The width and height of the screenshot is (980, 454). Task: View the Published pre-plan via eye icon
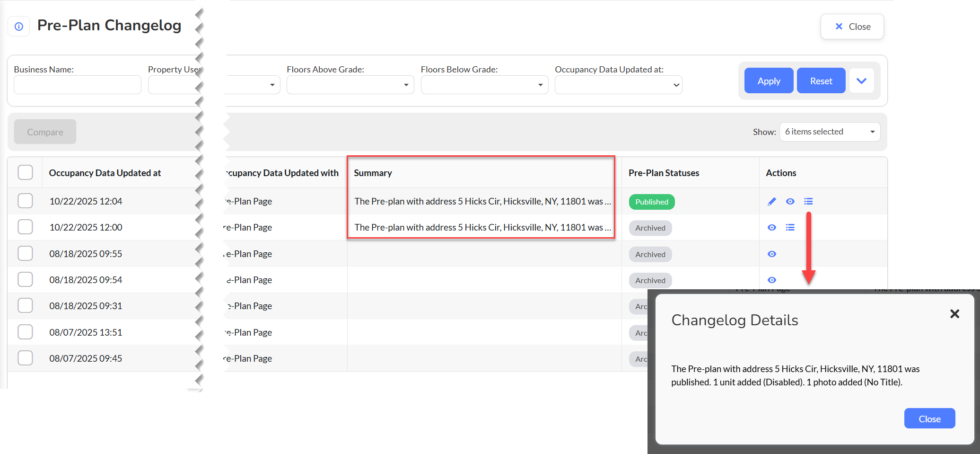[790, 202]
